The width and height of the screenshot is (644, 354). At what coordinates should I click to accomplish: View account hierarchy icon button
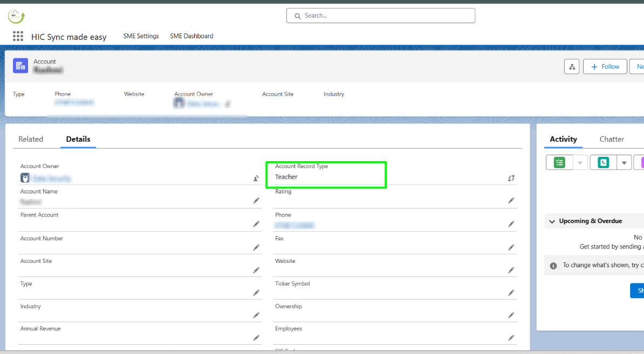[x=571, y=66]
